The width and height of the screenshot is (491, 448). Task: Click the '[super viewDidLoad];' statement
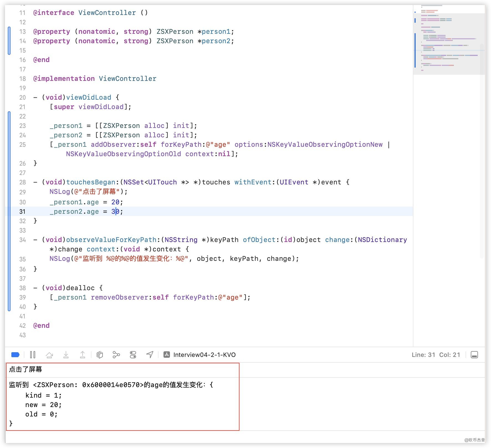click(x=90, y=107)
